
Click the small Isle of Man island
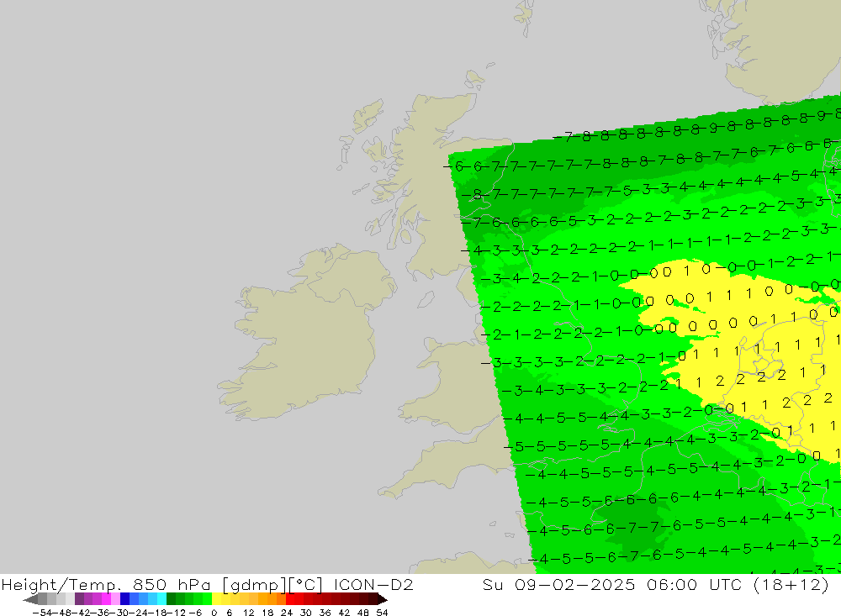pyautogui.click(x=426, y=299)
